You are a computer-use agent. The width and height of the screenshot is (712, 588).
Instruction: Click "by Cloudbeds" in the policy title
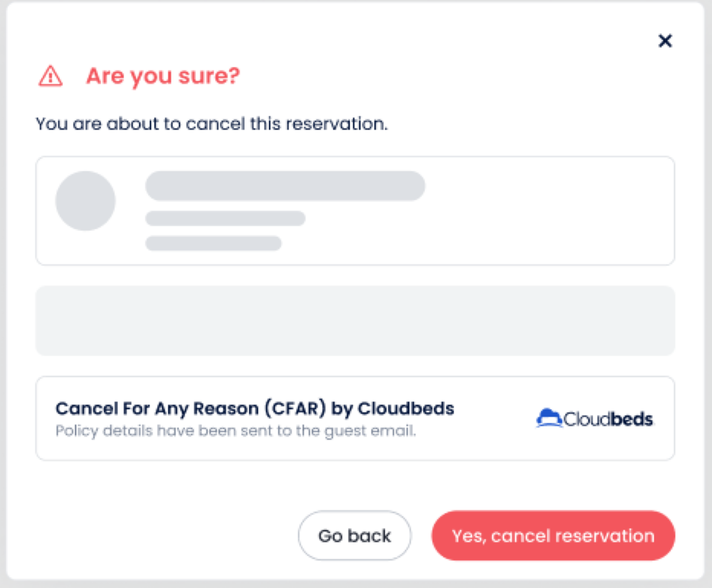point(393,408)
